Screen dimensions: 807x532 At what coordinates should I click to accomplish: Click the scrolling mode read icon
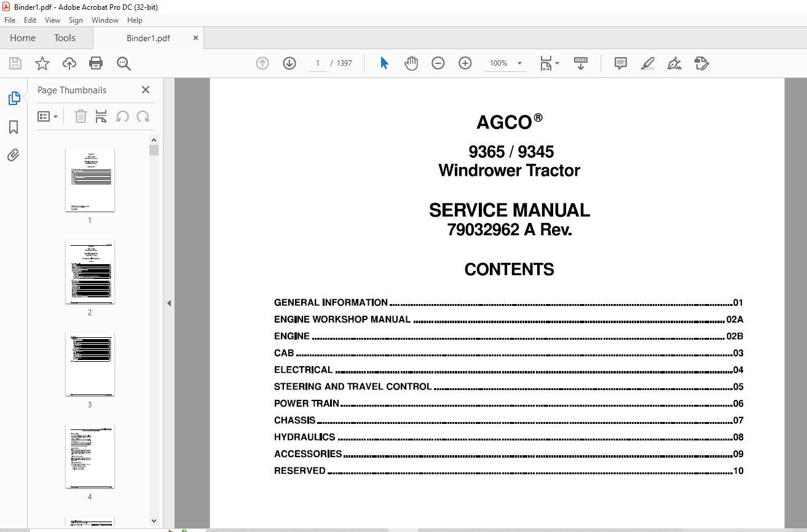581,63
